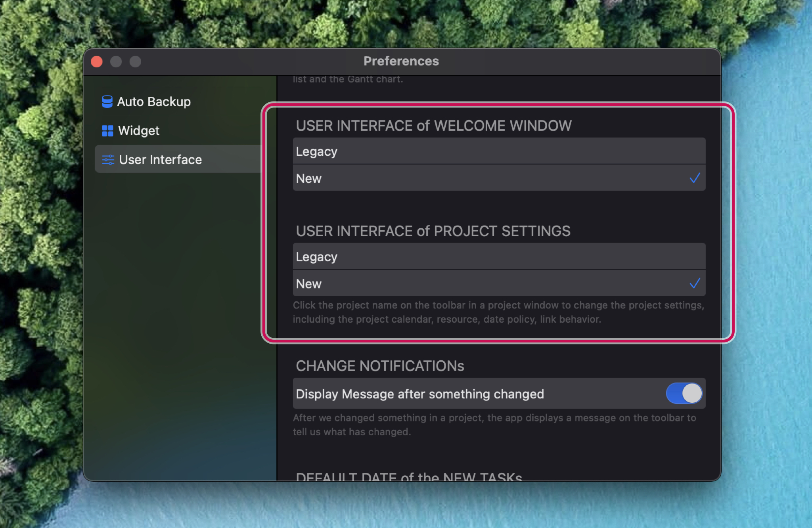
Task: Select the User Interface sidebar item
Action: point(160,160)
